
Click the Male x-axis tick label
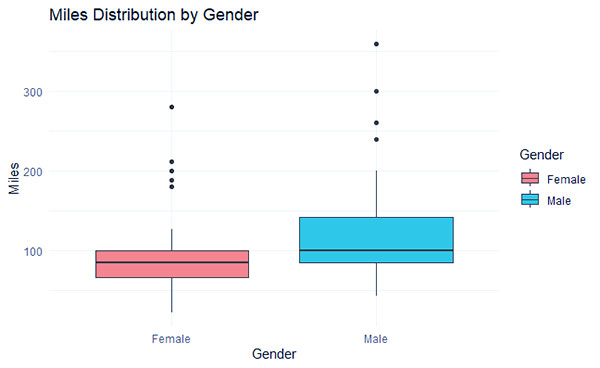(x=376, y=339)
